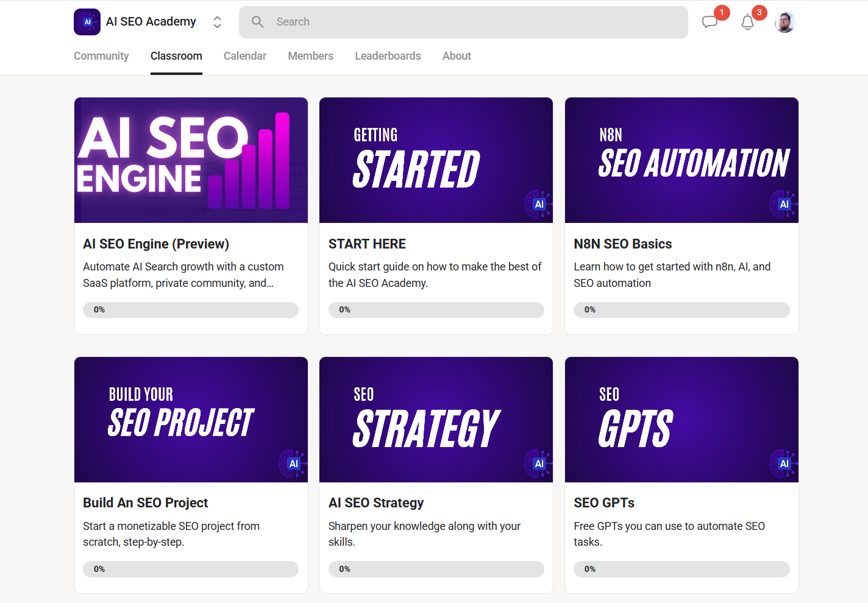Open the Members page
The image size is (868, 603).
310,56
